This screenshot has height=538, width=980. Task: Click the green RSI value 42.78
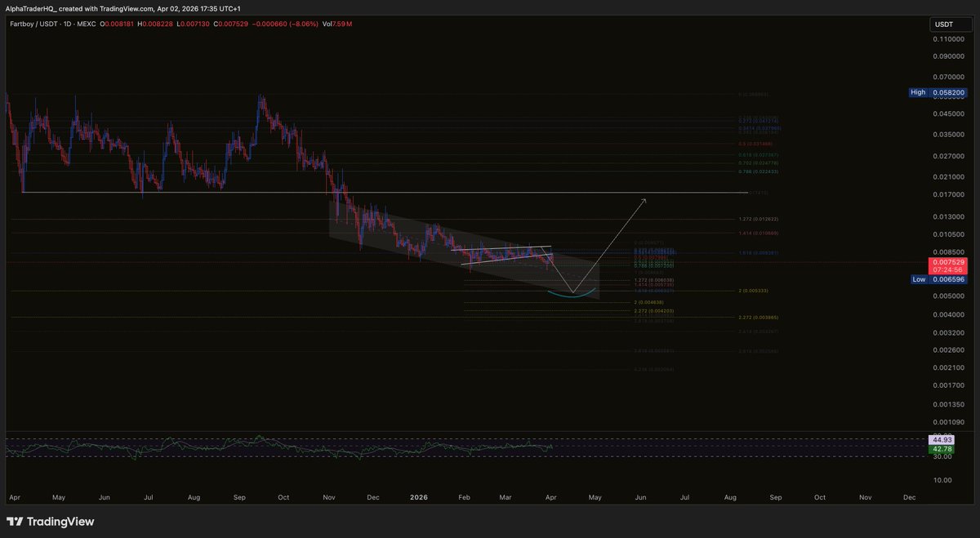[940, 449]
